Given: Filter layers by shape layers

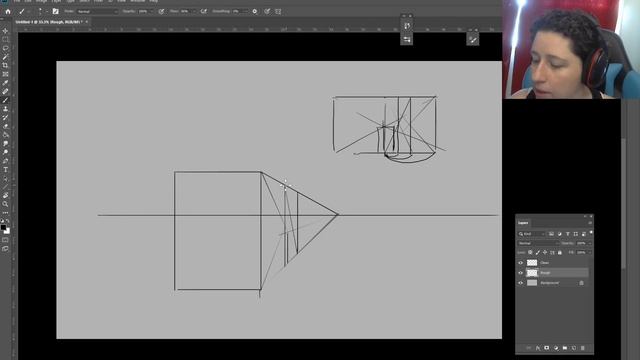Looking at the screenshot, I should click(x=576, y=234).
